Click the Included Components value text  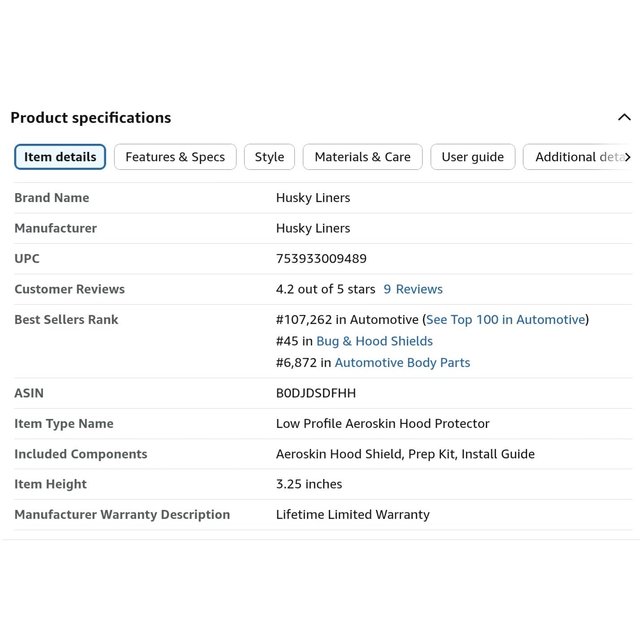click(x=405, y=454)
